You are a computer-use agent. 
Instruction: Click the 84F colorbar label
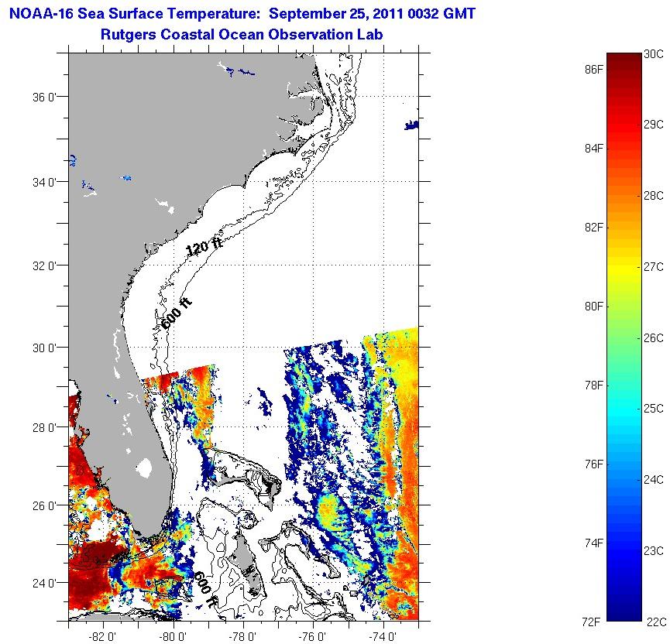594,148
